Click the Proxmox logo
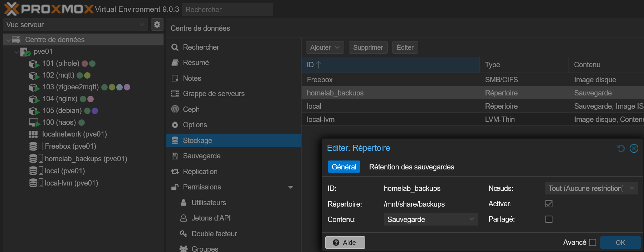This screenshot has height=252, width=644. pyautogui.click(x=49, y=9)
